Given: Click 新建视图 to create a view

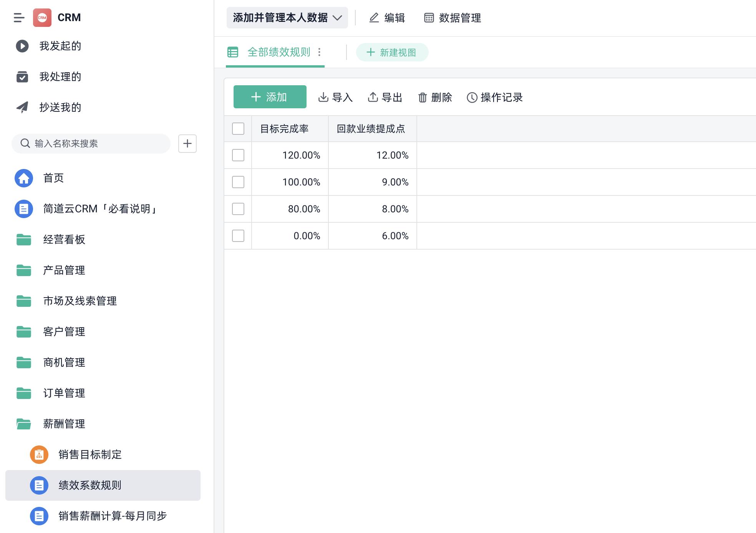Looking at the screenshot, I should pyautogui.click(x=392, y=52).
